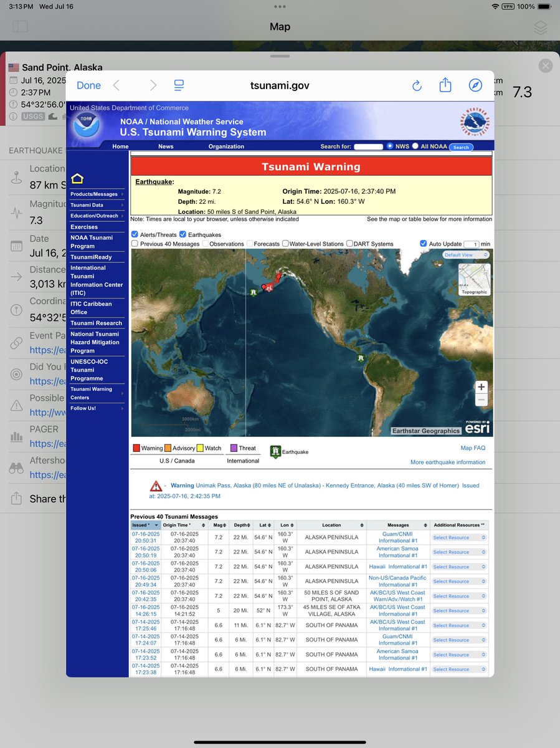560x748 pixels.
Task: Open Select Resource dropdown for 14:26:15 row
Action: [460, 611]
